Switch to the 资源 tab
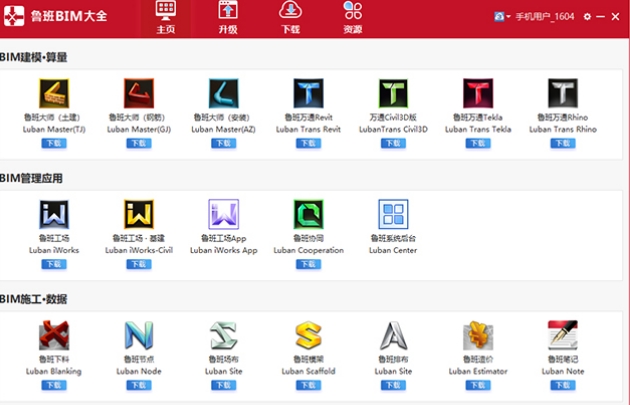 tap(353, 18)
